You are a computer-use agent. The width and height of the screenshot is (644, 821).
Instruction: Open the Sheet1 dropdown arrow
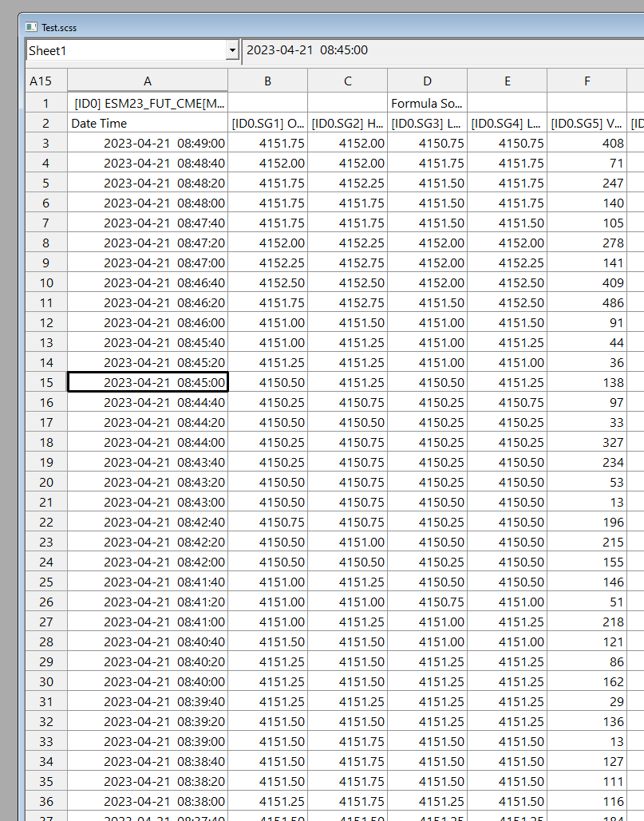coord(232,51)
